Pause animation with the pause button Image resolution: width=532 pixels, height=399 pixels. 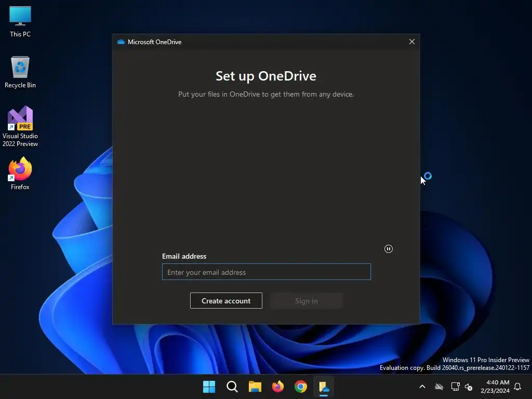(389, 249)
